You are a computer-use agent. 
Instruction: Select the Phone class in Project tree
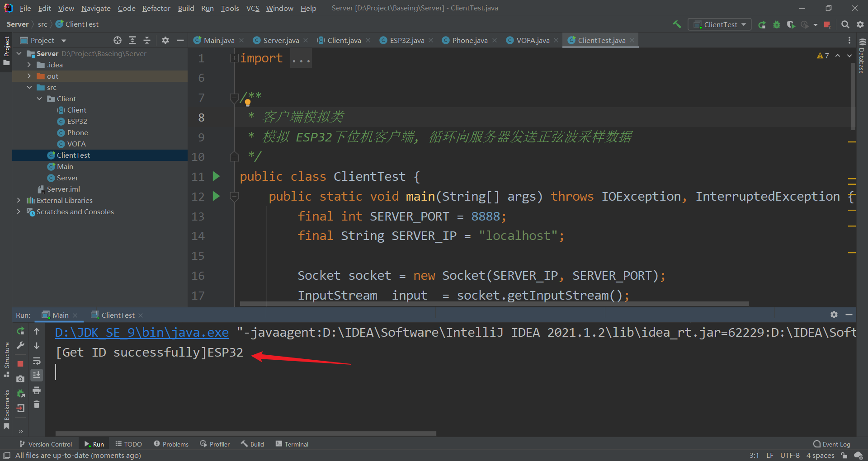click(x=77, y=132)
